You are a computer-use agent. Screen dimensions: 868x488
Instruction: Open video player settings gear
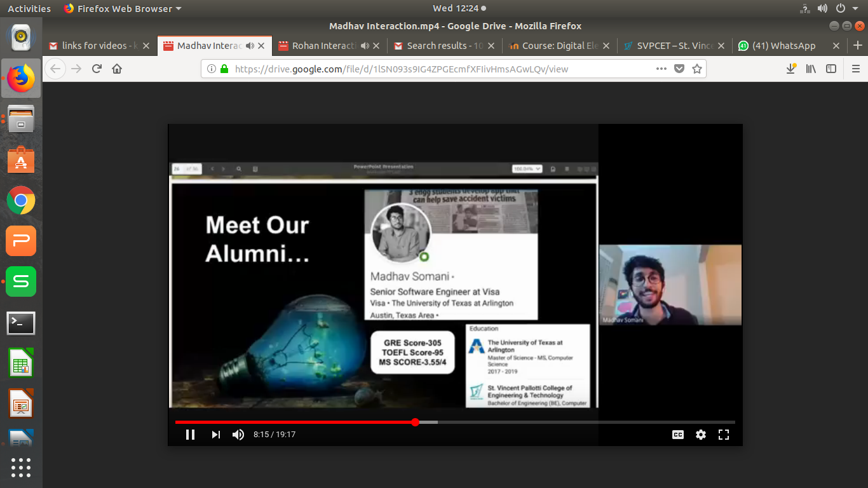click(701, 435)
